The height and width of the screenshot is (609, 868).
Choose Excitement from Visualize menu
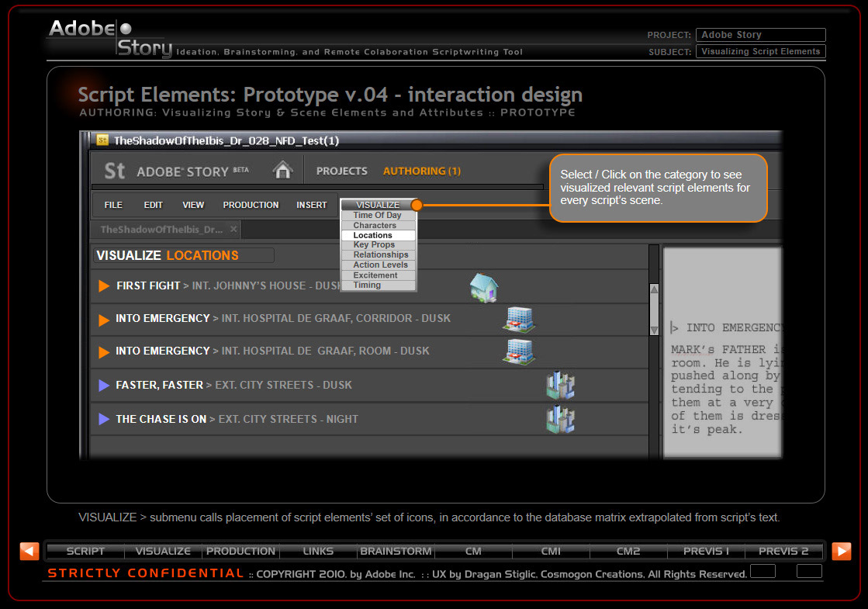tap(378, 275)
